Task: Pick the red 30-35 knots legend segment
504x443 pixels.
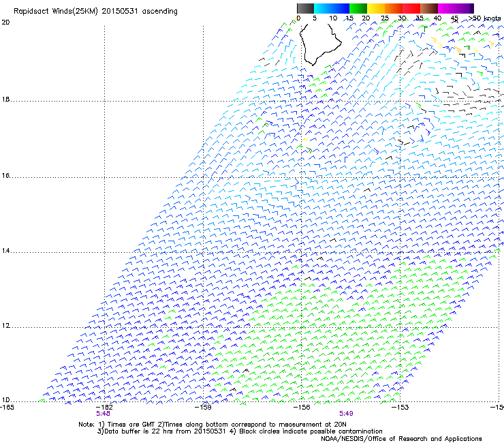Action: click(x=411, y=8)
